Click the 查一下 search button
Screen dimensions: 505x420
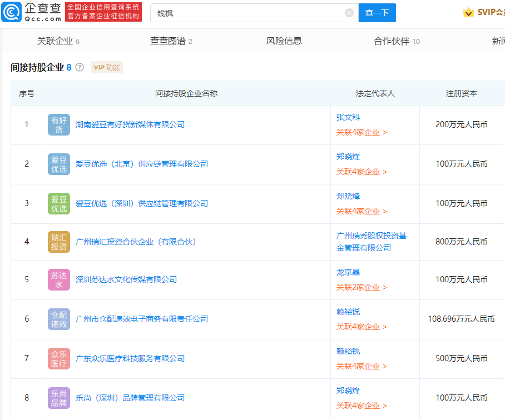[x=377, y=12]
